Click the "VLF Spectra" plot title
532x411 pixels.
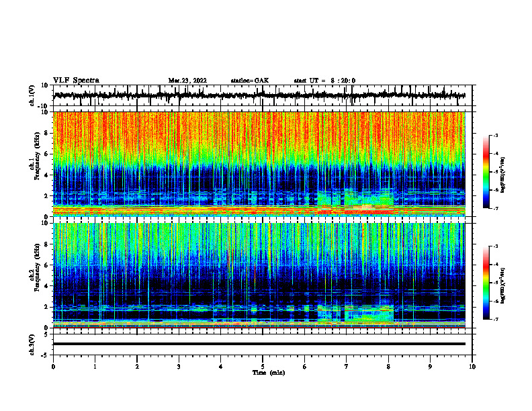pos(76,81)
